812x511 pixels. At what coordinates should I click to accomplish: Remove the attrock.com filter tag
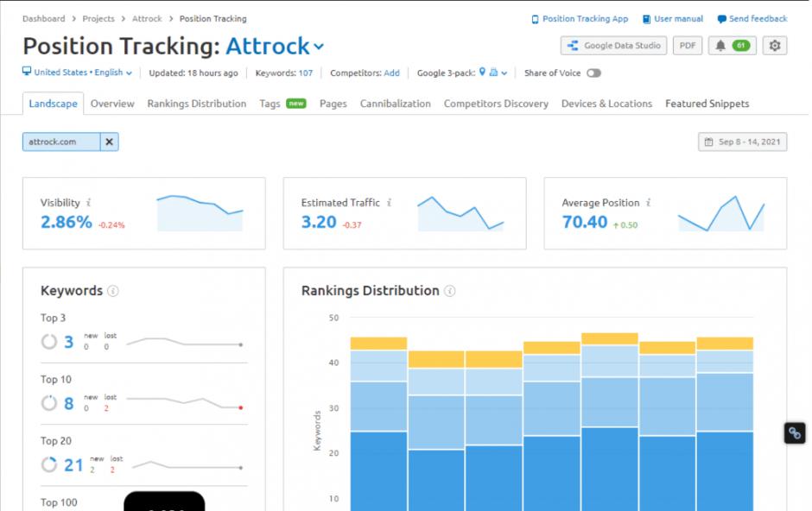(109, 142)
